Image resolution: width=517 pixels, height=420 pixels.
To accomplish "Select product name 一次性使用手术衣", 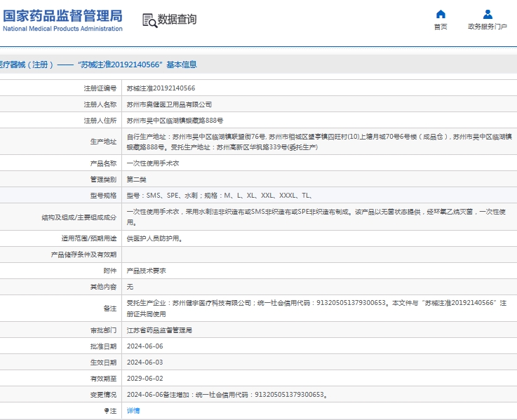I will coord(153,163).
